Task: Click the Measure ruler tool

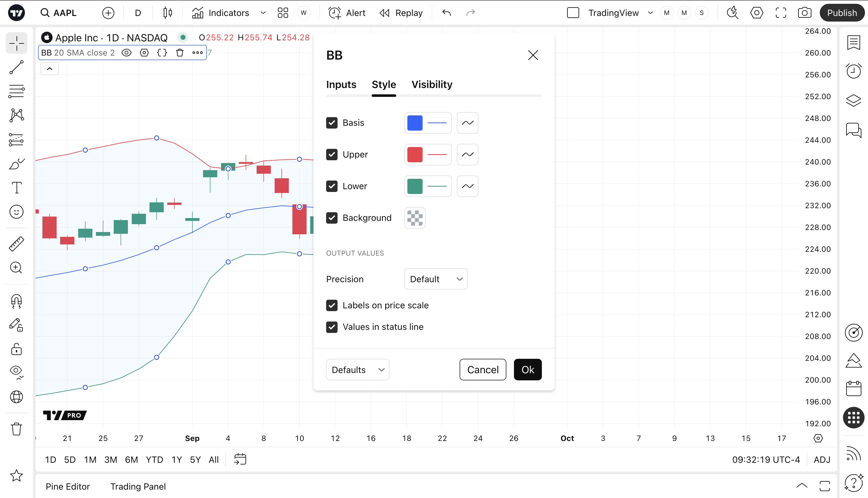Action: (x=16, y=244)
